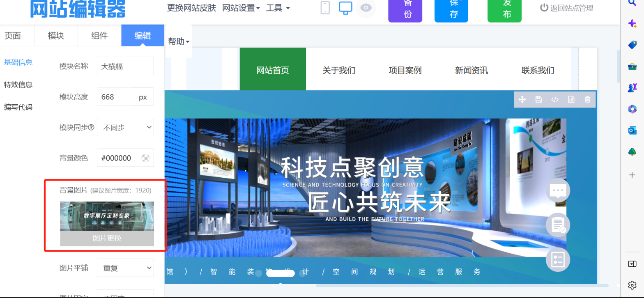Open the toolbox sidebar icon

tap(632, 66)
